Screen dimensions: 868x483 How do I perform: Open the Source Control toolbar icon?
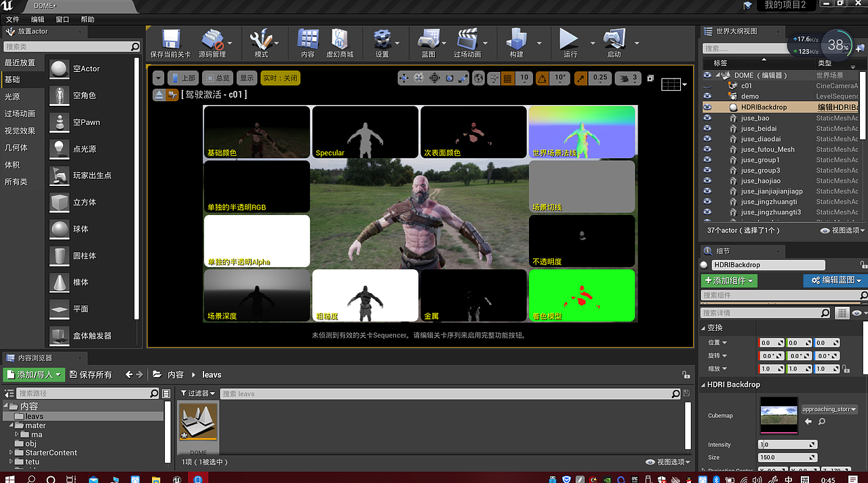tap(212, 39)
